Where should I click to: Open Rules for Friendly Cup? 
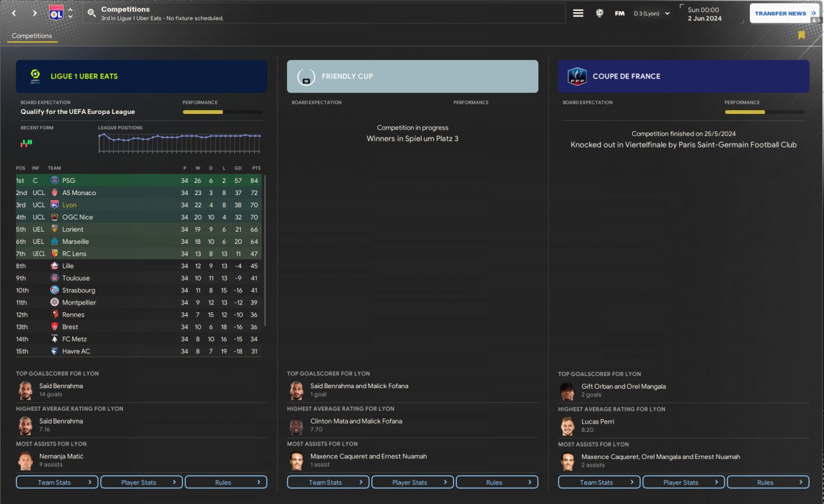(x=497, y=482)
